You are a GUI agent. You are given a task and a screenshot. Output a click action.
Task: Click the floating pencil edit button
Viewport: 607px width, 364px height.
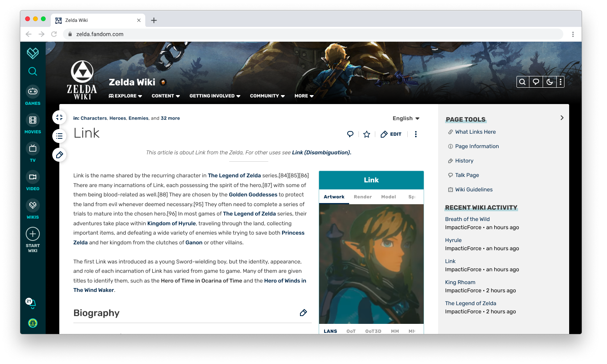pos(59,155)
